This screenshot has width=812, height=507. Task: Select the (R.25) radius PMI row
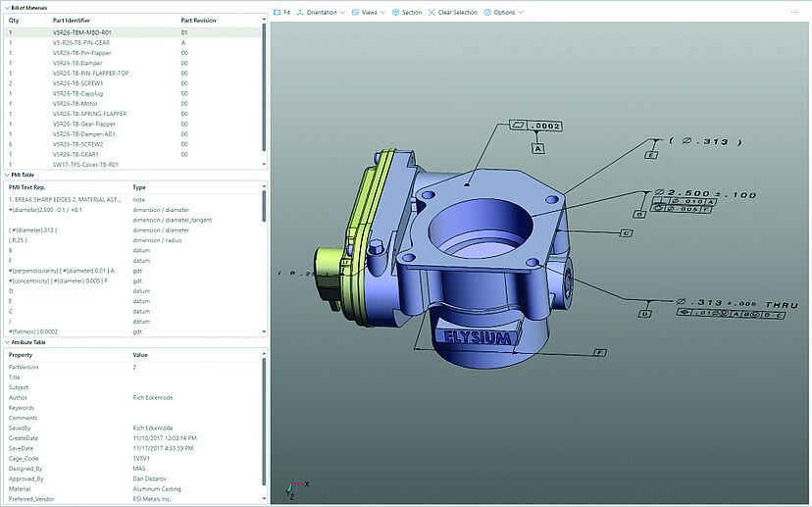(132, 240)
